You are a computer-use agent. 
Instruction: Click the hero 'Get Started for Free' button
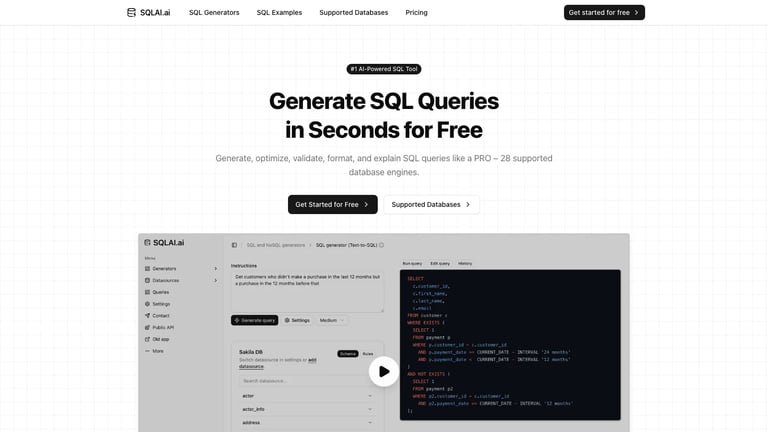pos(333,204)
